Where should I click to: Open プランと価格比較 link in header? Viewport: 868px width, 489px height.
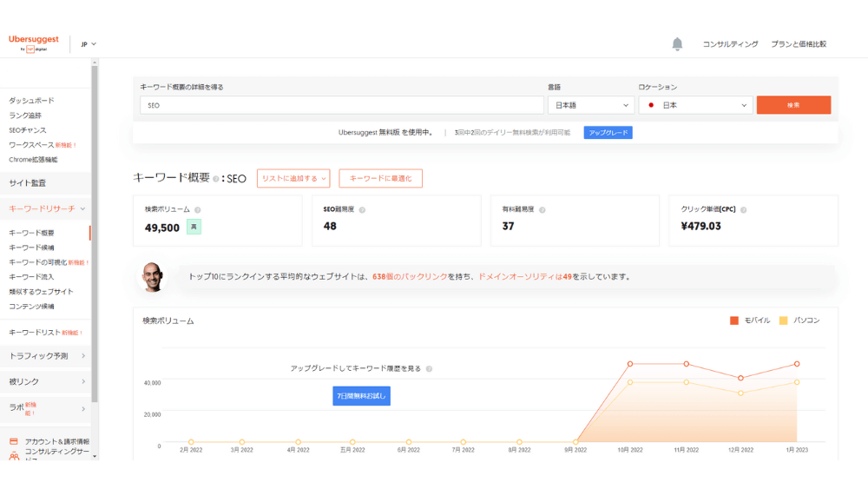pos(799,44)
